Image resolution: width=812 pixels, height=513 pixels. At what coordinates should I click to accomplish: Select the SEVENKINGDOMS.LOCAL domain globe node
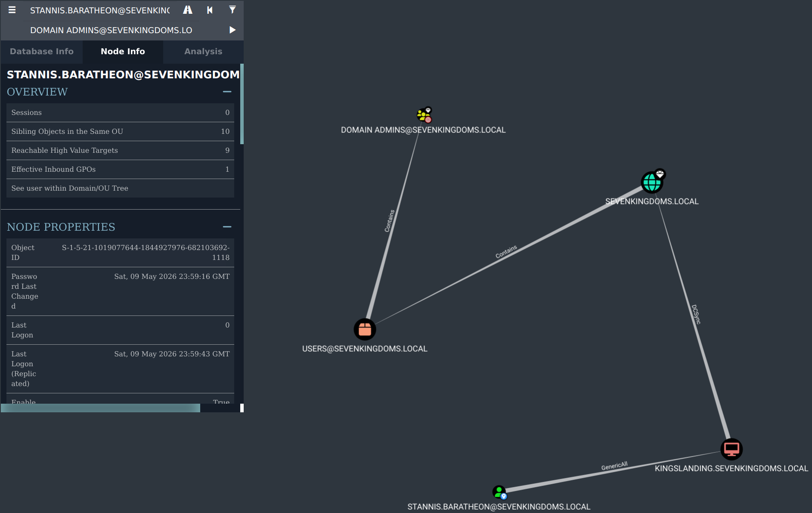tap(652, 182)
